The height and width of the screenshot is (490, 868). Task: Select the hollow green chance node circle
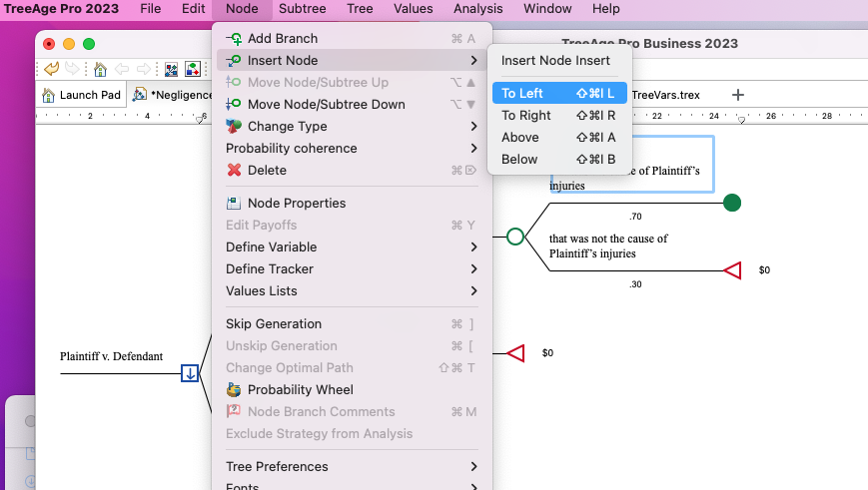pyautogui.click(x=515, y=237)
